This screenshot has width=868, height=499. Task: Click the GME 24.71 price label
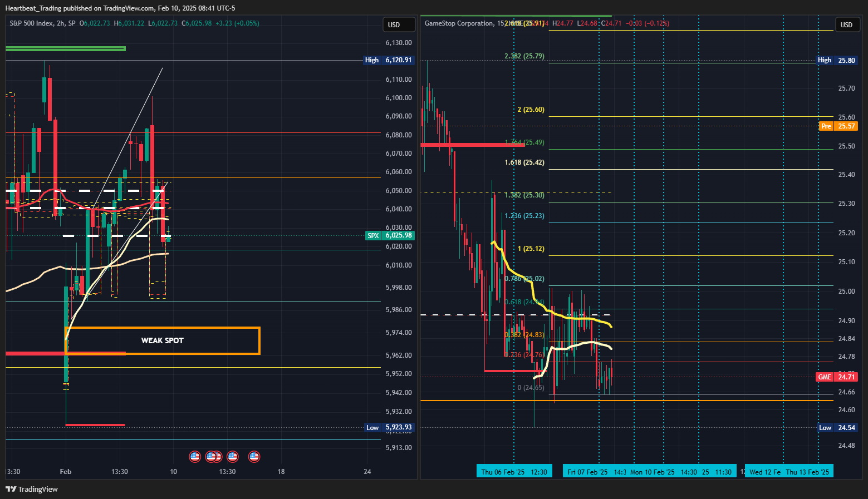(x=837, y=377)
